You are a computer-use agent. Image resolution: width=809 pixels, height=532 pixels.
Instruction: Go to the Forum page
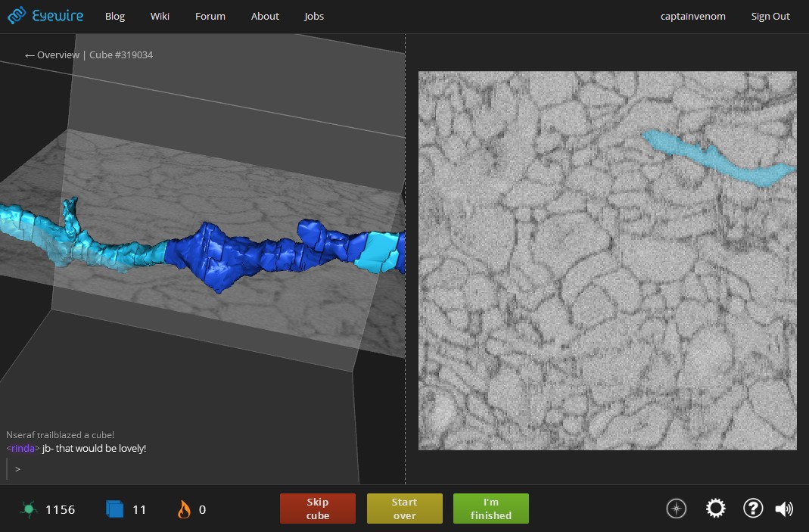pyautogui.click(x=210, y=17)
